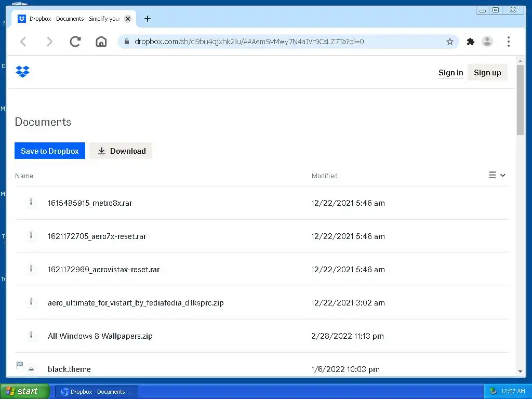The image size is (532, 399).
Task: Click the archive icon beside 1621172705_aero7x-reset.rar
Action: click(31, 235)
